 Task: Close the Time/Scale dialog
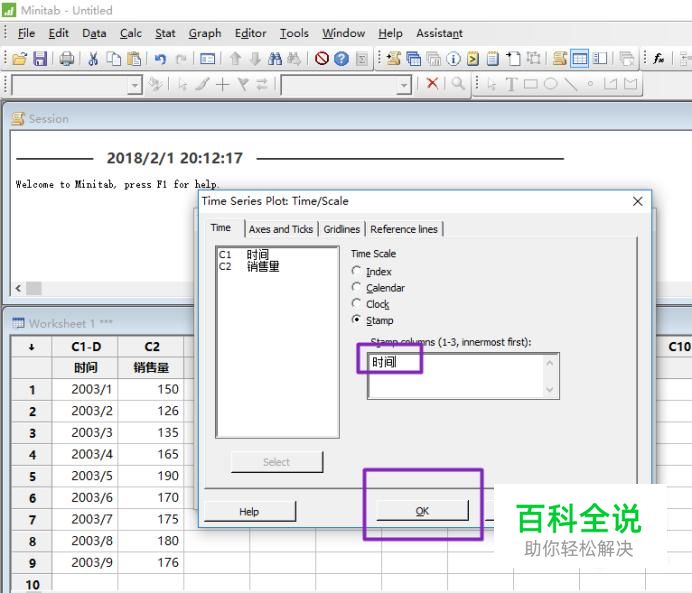coord(637,202)
